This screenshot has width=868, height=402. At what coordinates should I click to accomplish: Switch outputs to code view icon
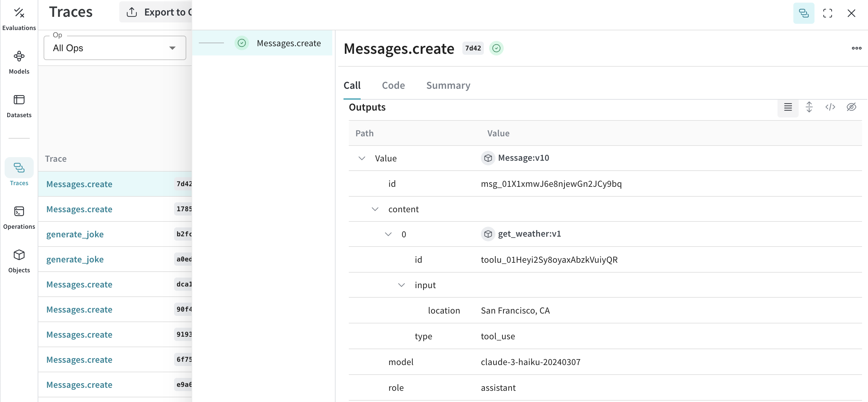(x=830, y=107)
